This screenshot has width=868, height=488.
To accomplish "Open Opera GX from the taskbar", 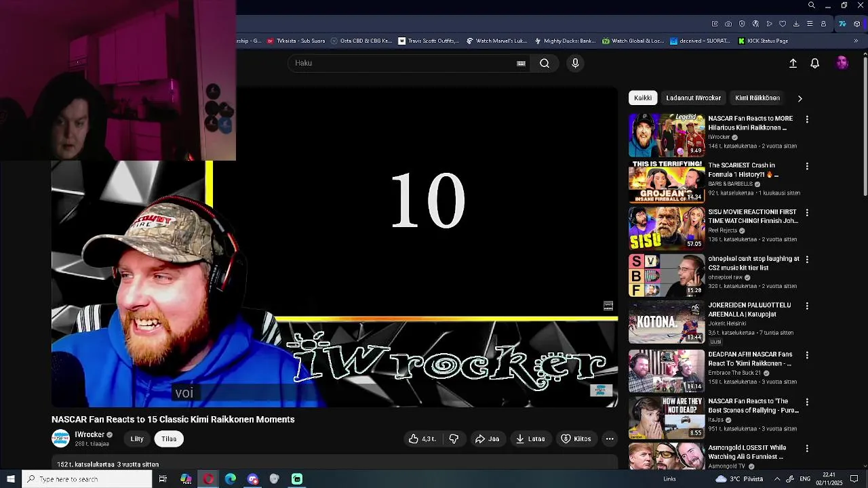I will coord(208,479).
